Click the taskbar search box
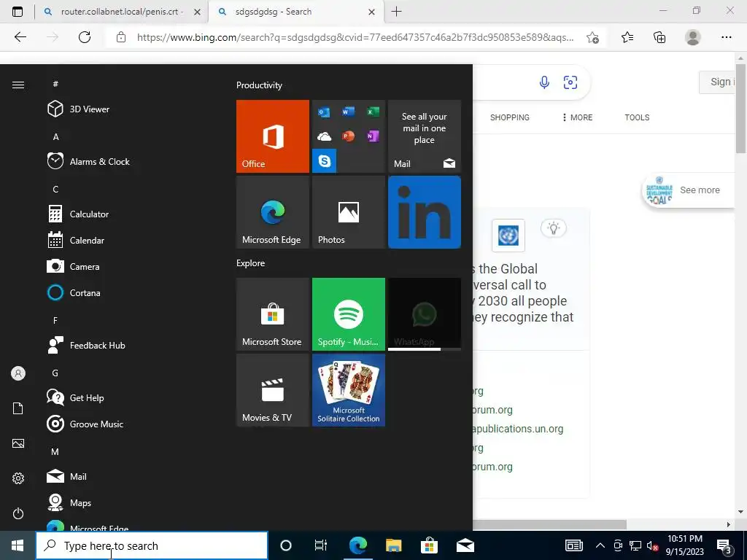The width and height of the screenshot is (747, 560). coord(152,545)
